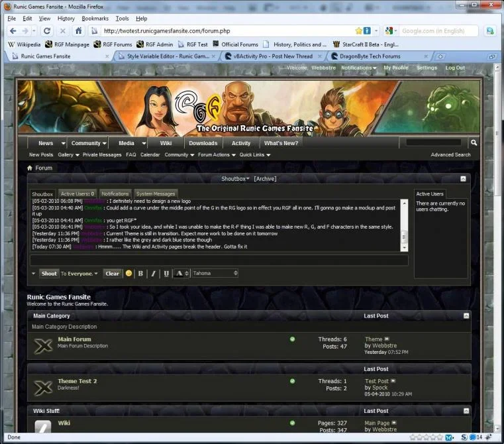Expand the Media dropdown arrow
Viewport: 504px width, 444px height.
[144, 143]
